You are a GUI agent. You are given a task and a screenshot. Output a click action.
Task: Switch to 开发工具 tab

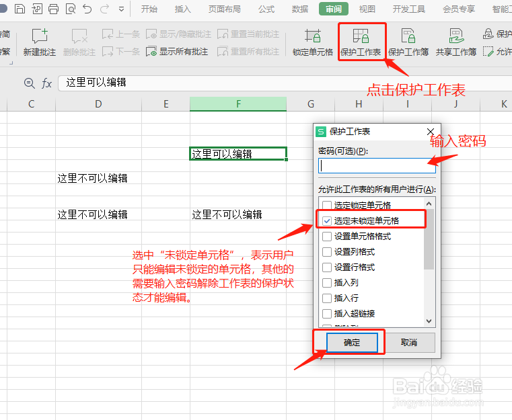point(409,9)
